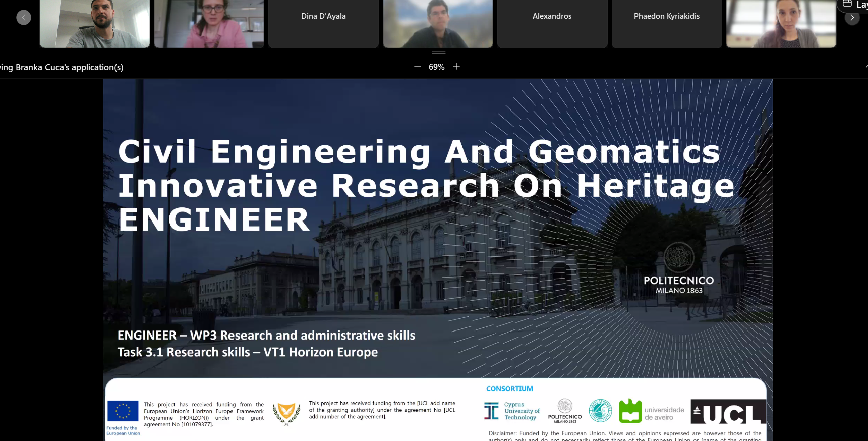
Task: Click Branka Cuca's application(s) sharing label
Action: coord(62,67)
